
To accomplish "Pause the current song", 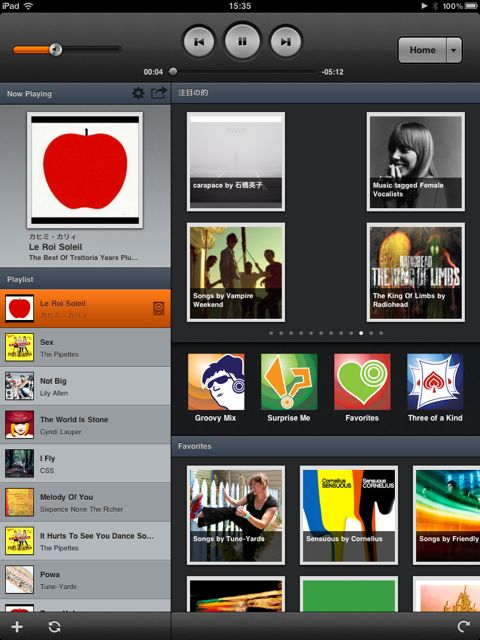I will point(242,41).
